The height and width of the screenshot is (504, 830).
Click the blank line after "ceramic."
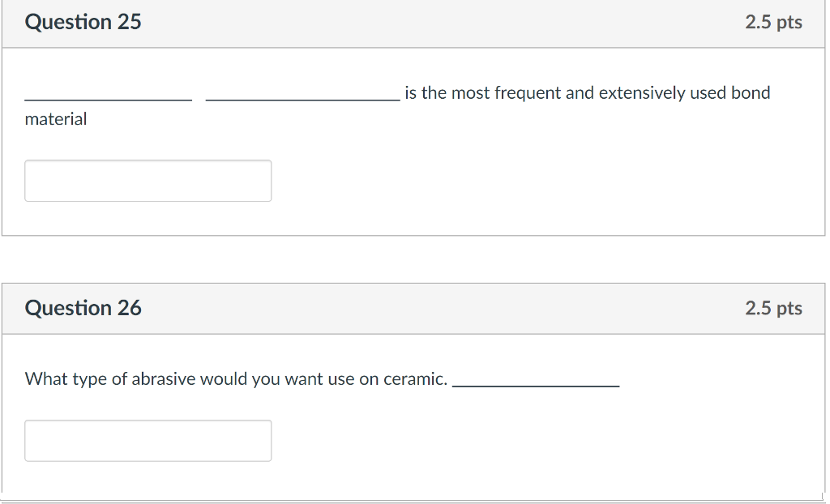point(536,382)
